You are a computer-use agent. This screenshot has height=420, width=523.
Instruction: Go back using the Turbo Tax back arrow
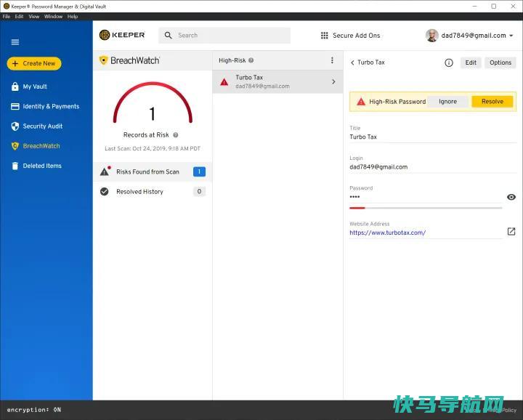(352, 62)
